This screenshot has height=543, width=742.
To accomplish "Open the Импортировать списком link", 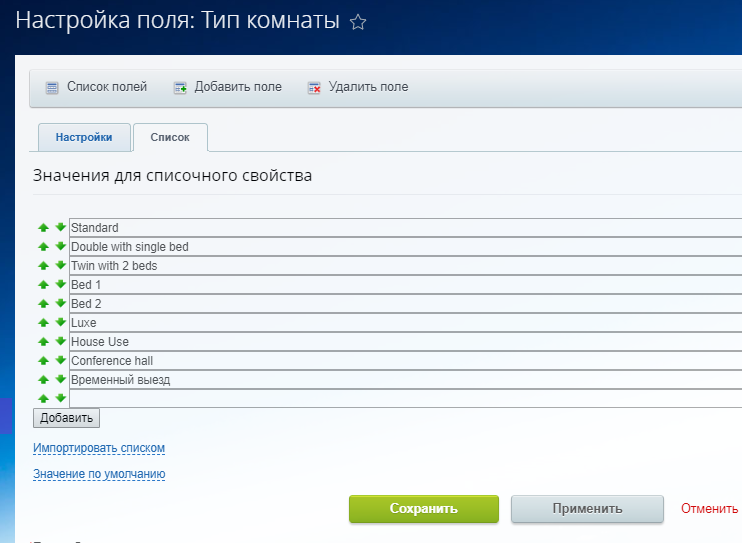I will 98,448.
